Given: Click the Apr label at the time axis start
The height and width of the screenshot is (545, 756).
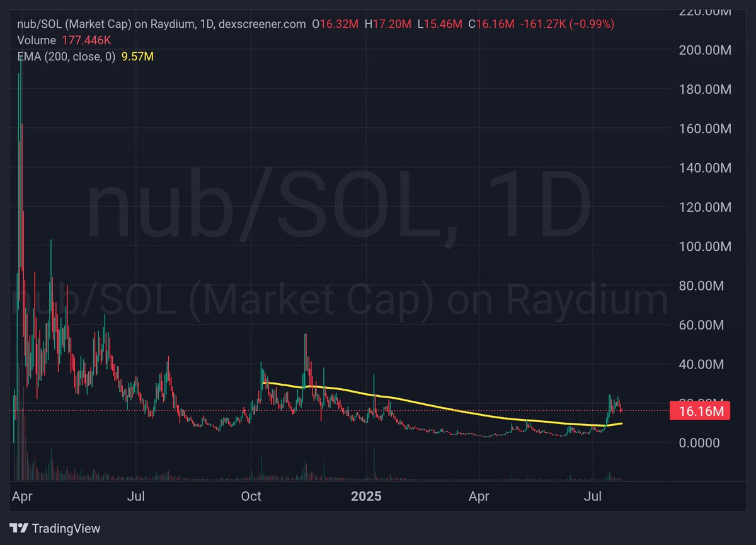Looking at the screenshot, I should (22, 496).
